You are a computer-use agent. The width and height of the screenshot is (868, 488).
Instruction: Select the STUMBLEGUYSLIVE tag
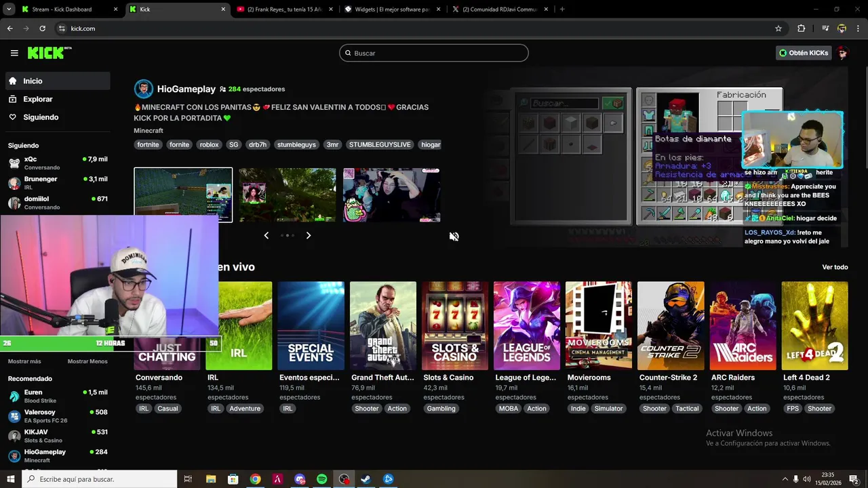tap(379, 144)
